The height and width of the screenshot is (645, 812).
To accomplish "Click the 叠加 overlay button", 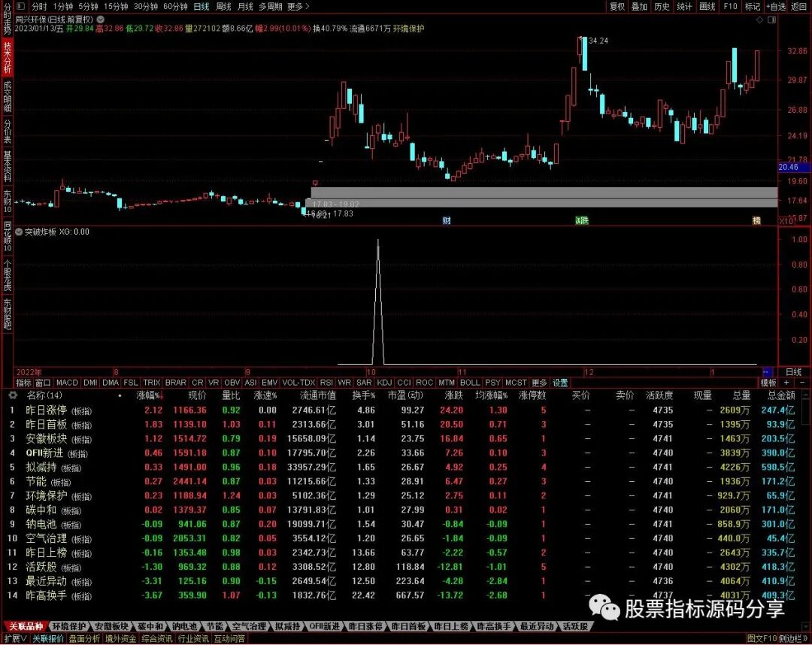I will pos(639,6).
